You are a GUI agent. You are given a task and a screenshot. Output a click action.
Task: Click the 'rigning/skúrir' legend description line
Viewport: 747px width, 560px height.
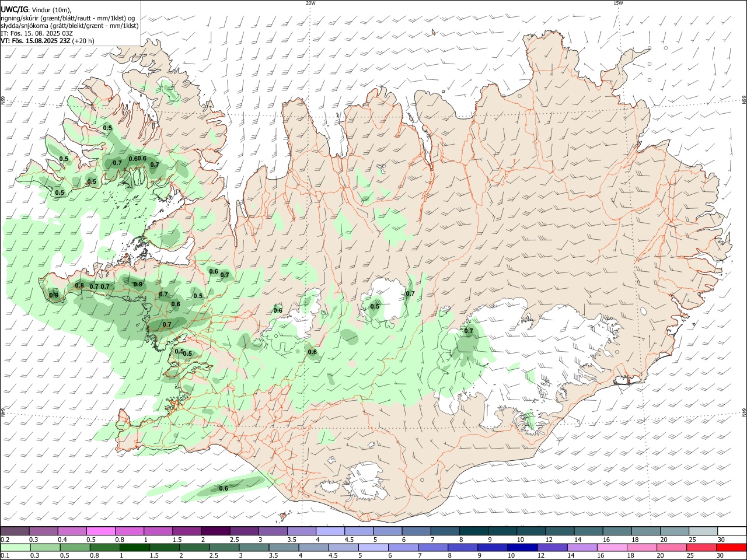coord(68,17)
